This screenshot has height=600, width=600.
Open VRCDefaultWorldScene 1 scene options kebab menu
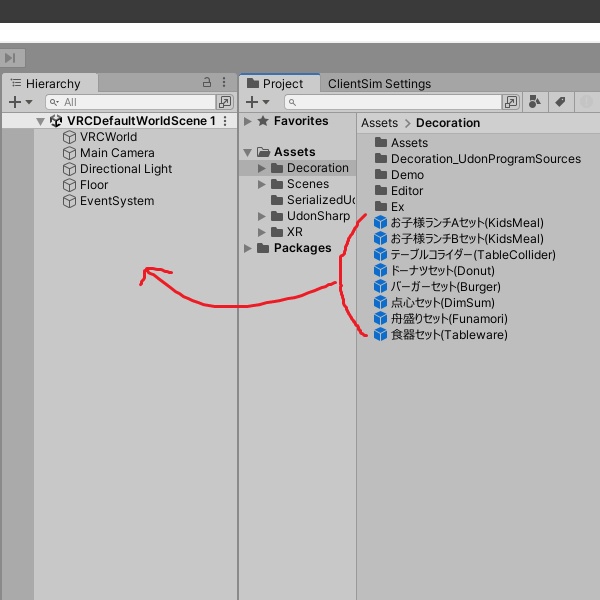click(x=225, y=121)
